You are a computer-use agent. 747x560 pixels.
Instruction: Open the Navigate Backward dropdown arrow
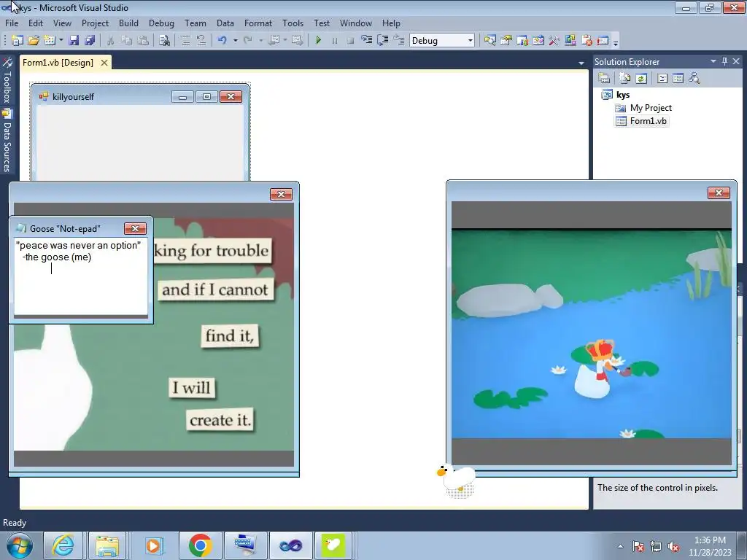click(285, 41)
